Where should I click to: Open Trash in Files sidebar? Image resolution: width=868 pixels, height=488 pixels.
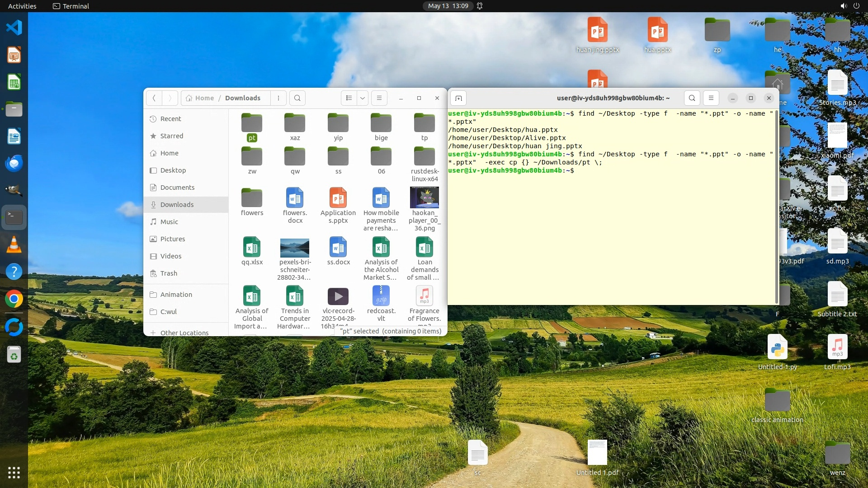click(x=169, y=273)
